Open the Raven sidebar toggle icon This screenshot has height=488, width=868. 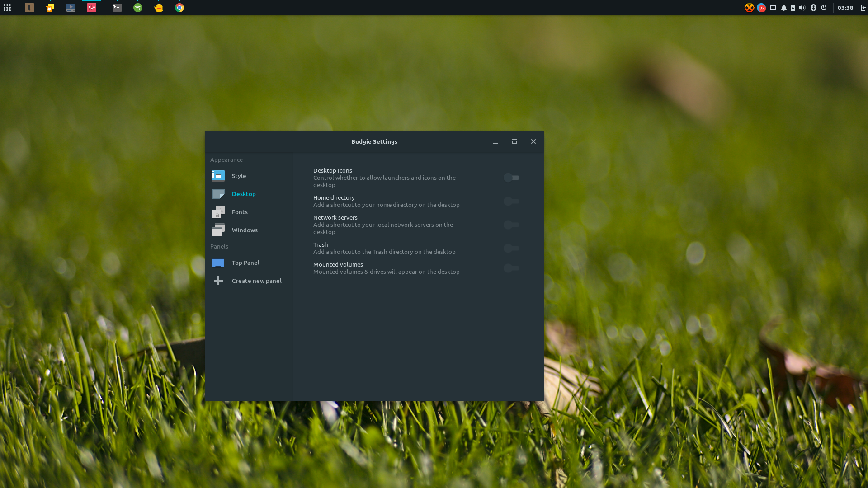(x=863, y=8)
